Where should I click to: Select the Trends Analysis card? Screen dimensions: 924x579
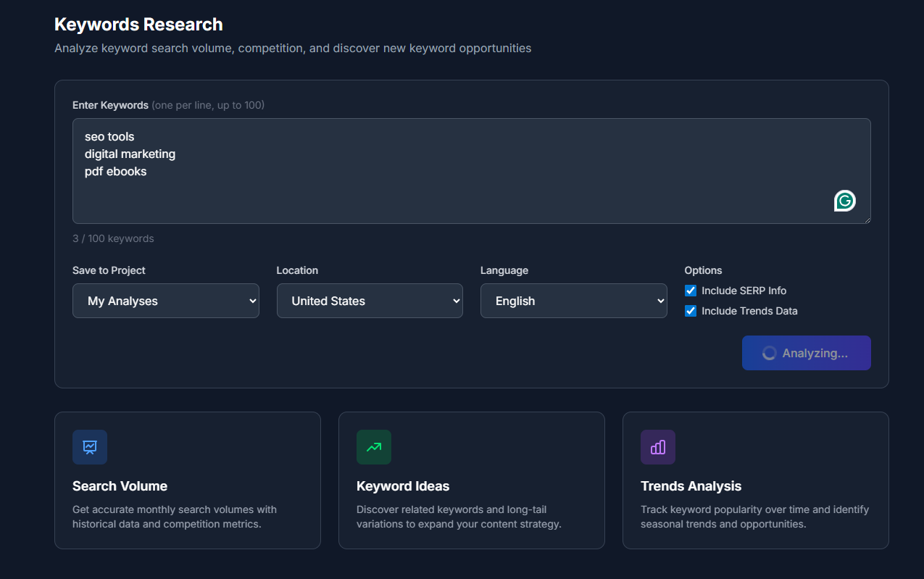(x=755, y=480)
